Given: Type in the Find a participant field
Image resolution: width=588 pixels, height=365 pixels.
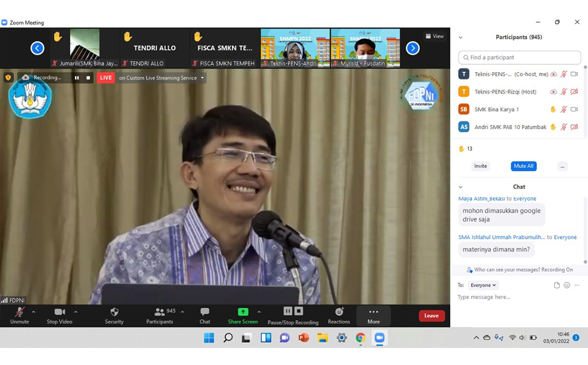Looking at the screenshot, I should 519,57.
